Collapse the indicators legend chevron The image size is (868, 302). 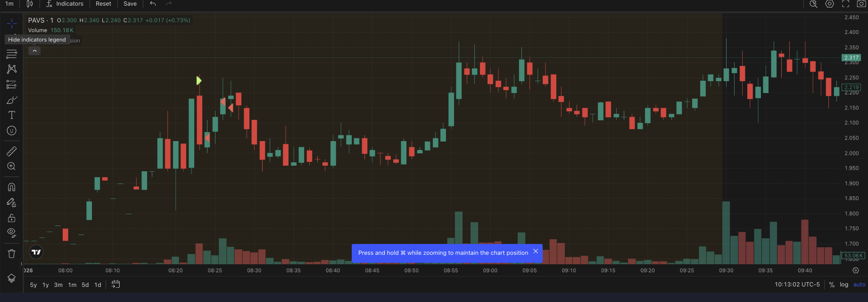[34, 51]
